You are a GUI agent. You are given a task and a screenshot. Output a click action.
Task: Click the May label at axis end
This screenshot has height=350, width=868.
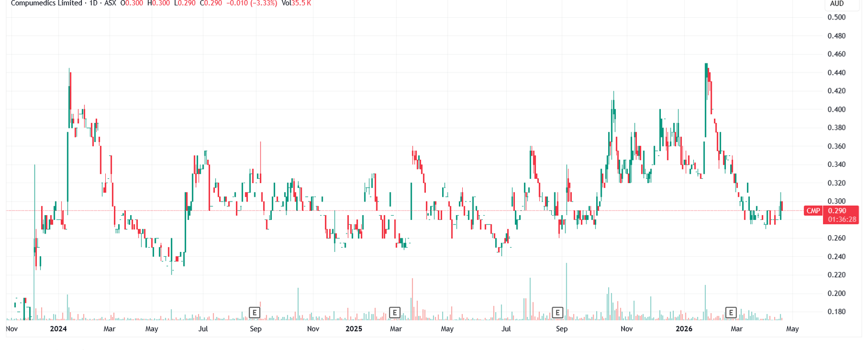click(793, 329)
